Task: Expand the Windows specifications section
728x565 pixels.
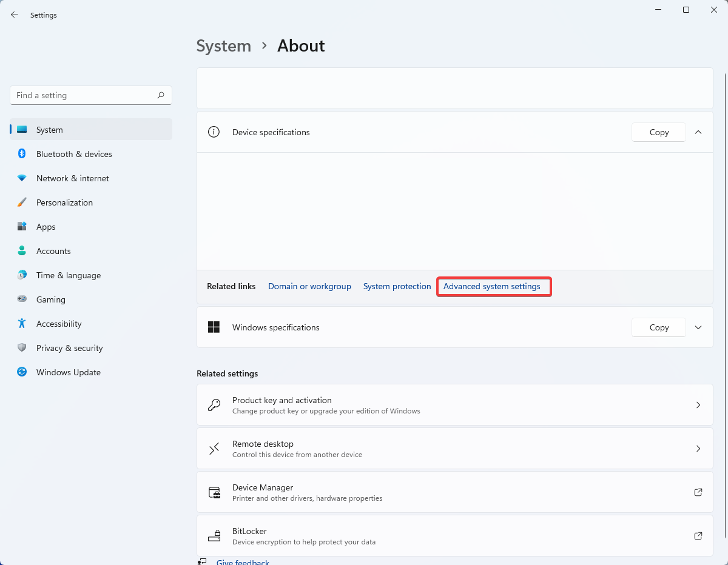Action: click(x=698, y=327)
